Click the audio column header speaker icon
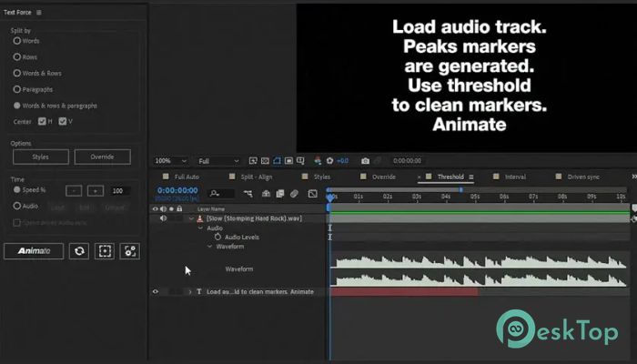637x364 pixels. point(163,208)
